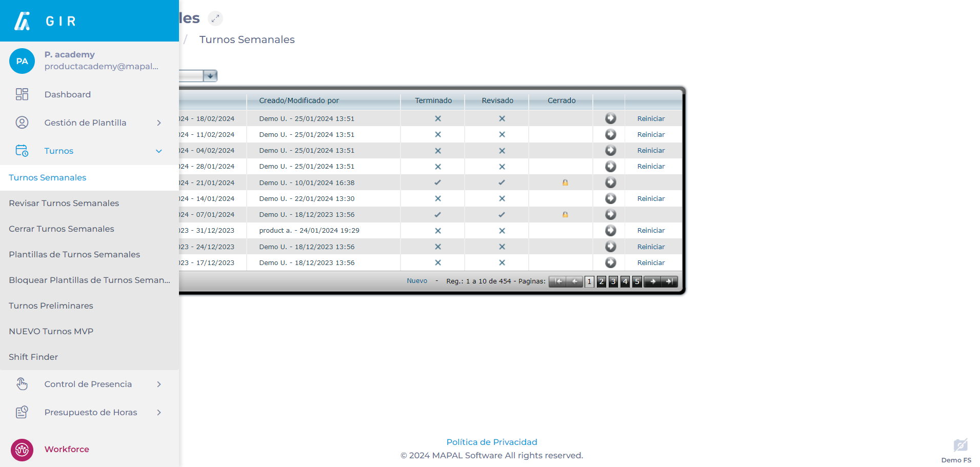Screen dimensions: 980x467
Task: Go to the next page arrow
Action: (652, 281)
